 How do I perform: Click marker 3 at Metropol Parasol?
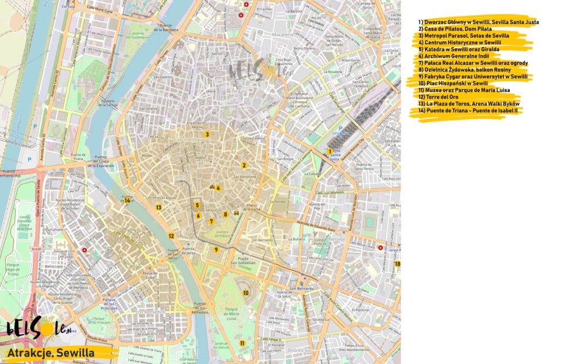[207, 134]
